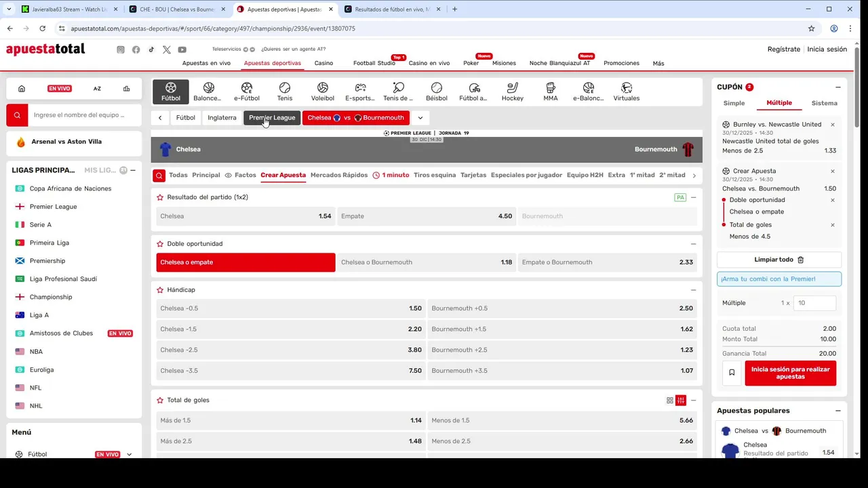Image resolution: width=868 pixels, height=488 pixels.
Task: Expand the Fútbol menu item chevron
Action: (x=129, y=454)
